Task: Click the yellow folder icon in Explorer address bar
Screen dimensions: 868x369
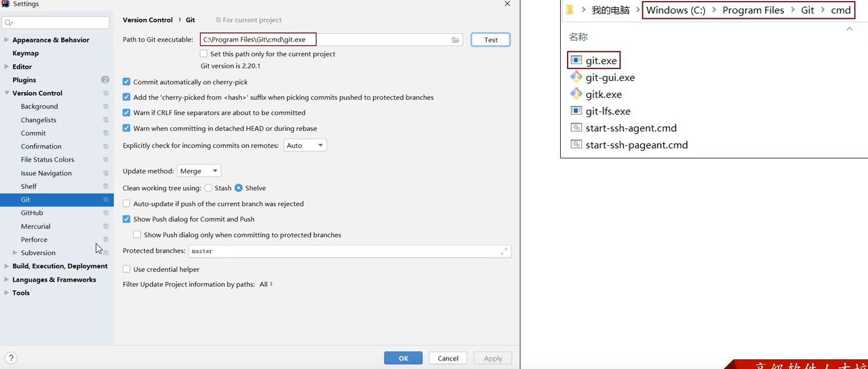Action: pyautogui.click(x=569, y=10)
